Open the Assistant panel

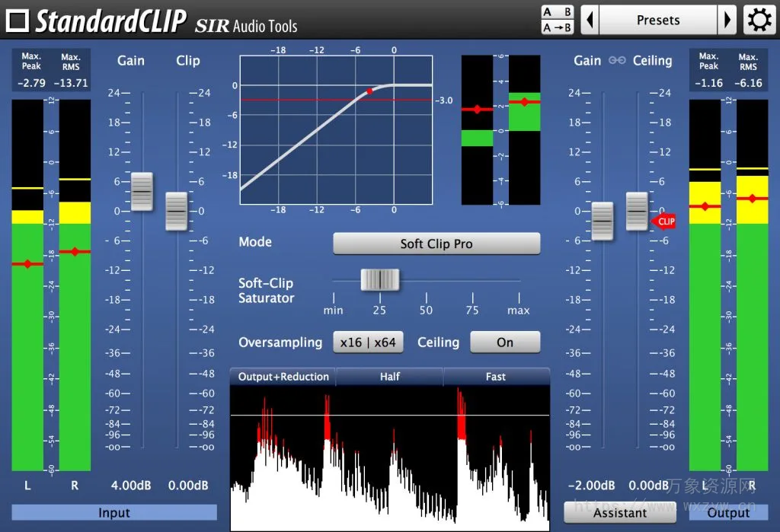point(619,512)
